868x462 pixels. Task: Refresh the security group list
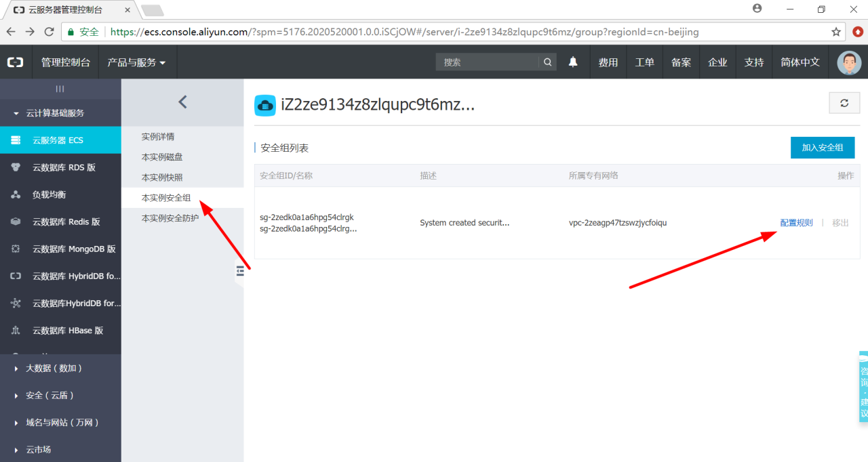844,103
